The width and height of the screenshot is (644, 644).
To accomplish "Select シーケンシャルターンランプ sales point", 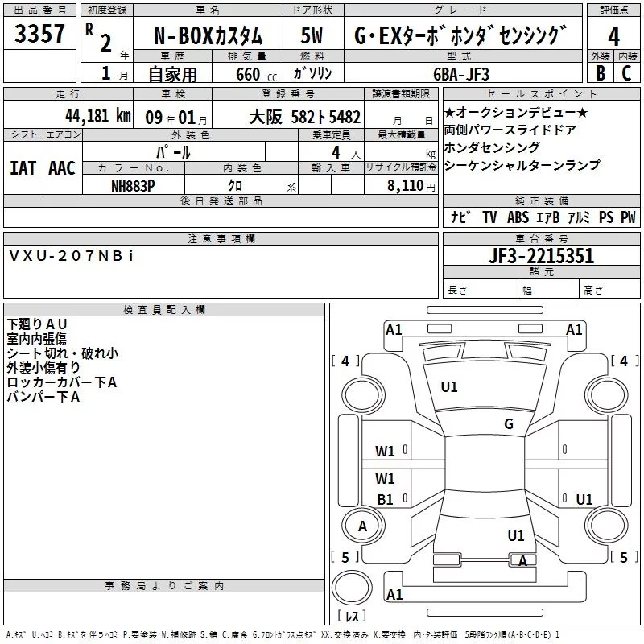I will pyautogui.click(x=522, y=165).
